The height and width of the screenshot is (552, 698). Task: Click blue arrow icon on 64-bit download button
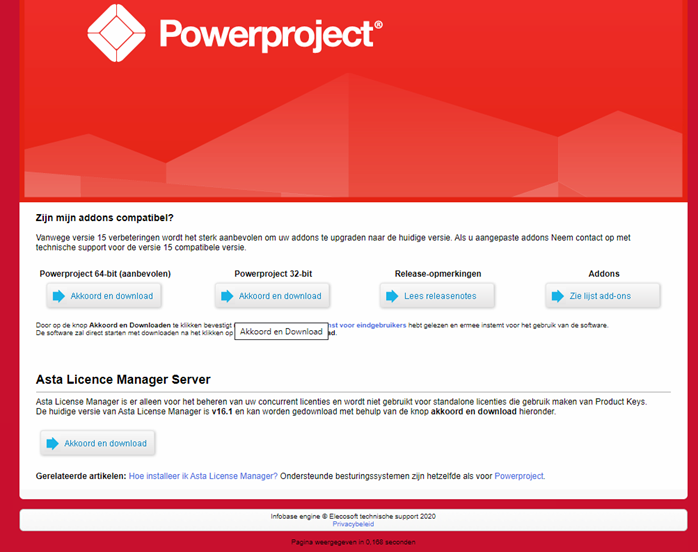[59, 296]
